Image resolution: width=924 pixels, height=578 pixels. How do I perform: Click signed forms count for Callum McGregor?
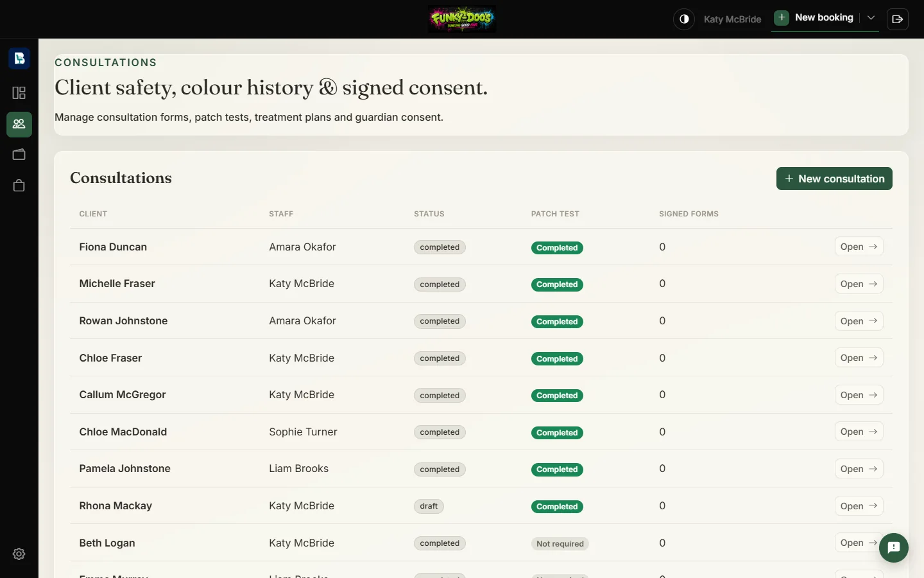662,395
